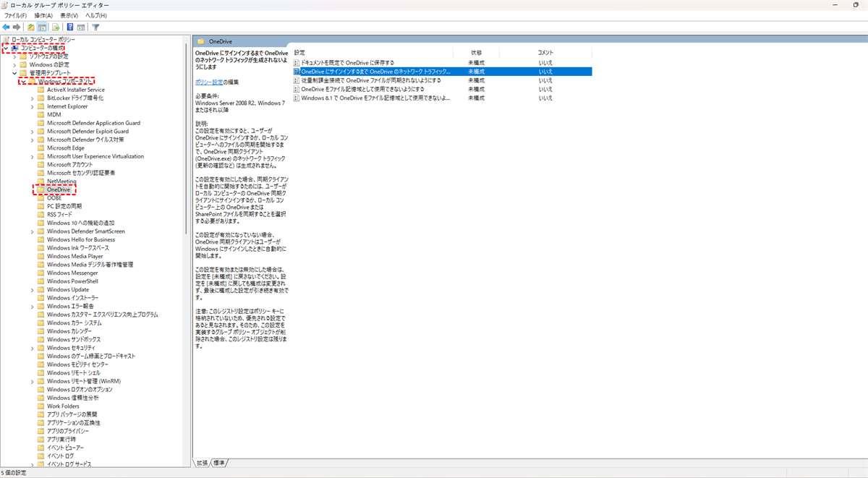The height and width of the screenshot is (478, 868).
Task: Expand the Internet Explorer node arrow
Action: point(32,106)
